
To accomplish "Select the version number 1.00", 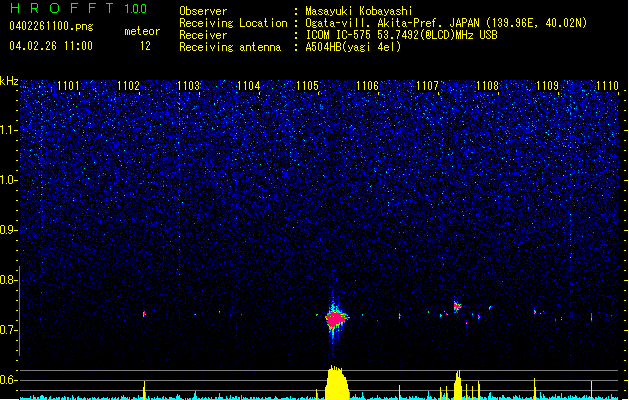I will pyautogui.click(x=135, y=9).
